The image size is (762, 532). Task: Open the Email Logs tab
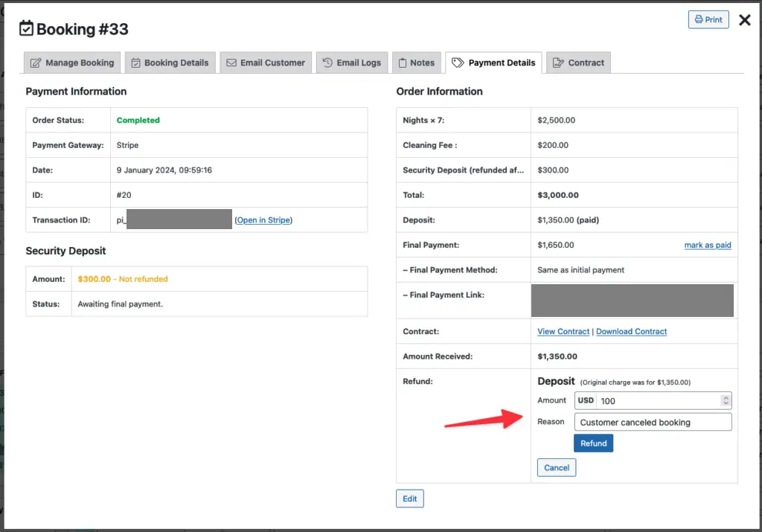pos(351,63)
